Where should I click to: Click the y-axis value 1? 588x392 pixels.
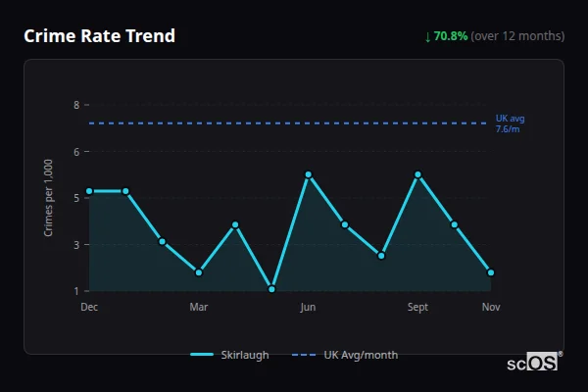click(76, 291)
